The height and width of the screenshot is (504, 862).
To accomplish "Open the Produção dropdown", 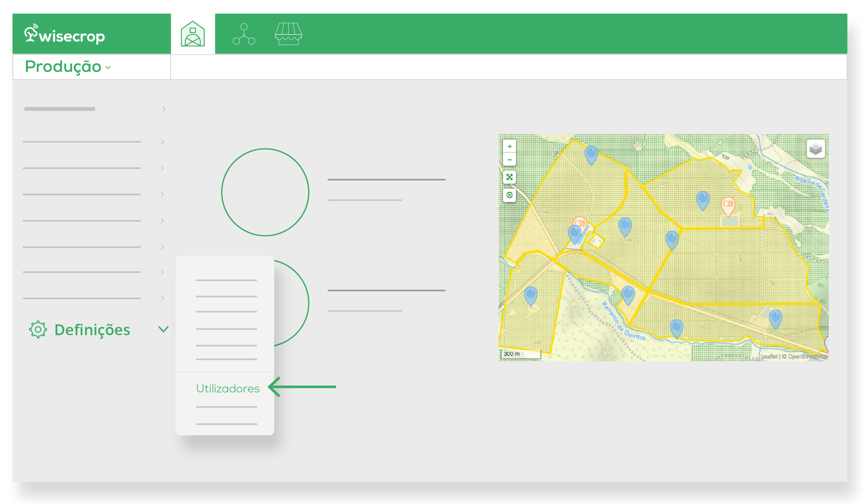I will pyautogui.click(x=68, y=67).
